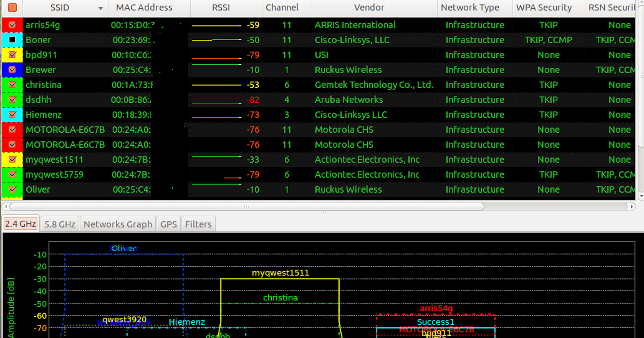Switch to the 2.4 GHz tab
This screenshot has width=644, height=338.
pos(21,224)
